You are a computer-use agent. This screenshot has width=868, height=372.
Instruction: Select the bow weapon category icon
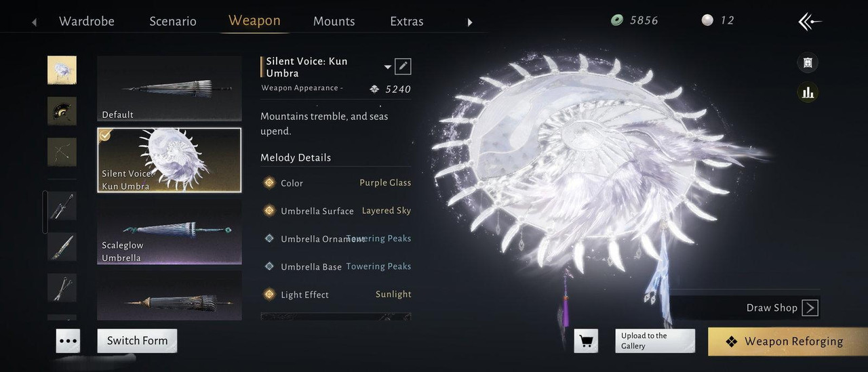tap(62, 152)
